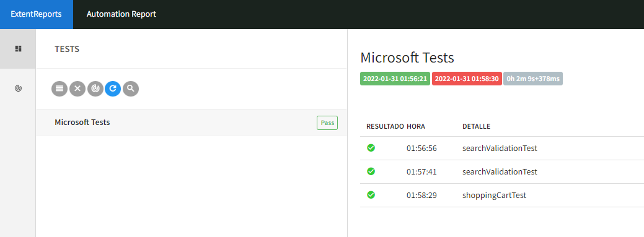Click the Pass status badge

(x=327, y=123)
